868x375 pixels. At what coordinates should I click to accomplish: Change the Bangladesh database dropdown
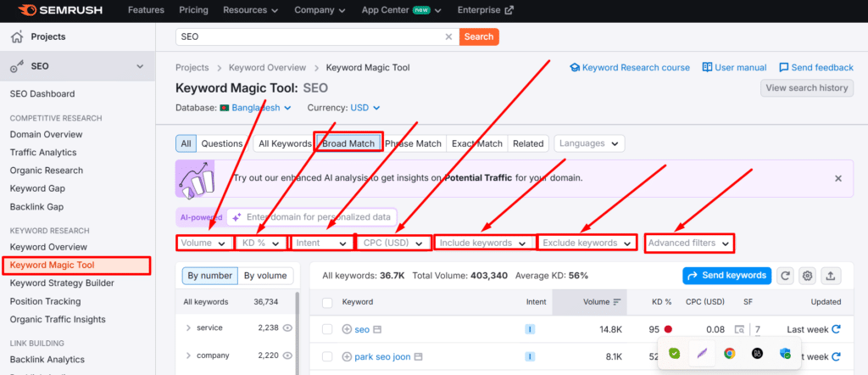(256, 108)
